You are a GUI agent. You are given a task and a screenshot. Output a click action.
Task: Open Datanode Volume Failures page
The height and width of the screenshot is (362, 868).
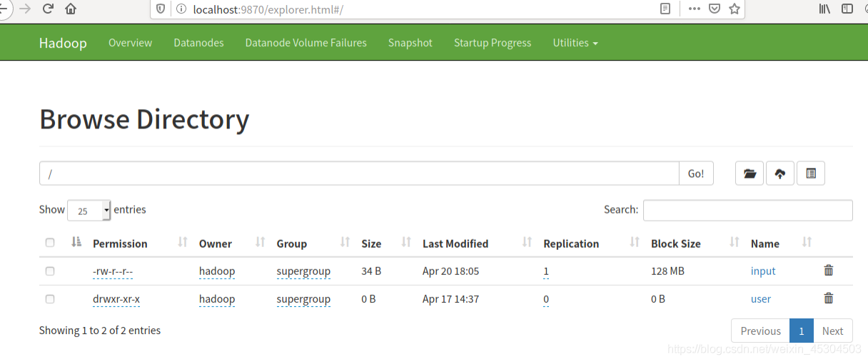(306, 43)
